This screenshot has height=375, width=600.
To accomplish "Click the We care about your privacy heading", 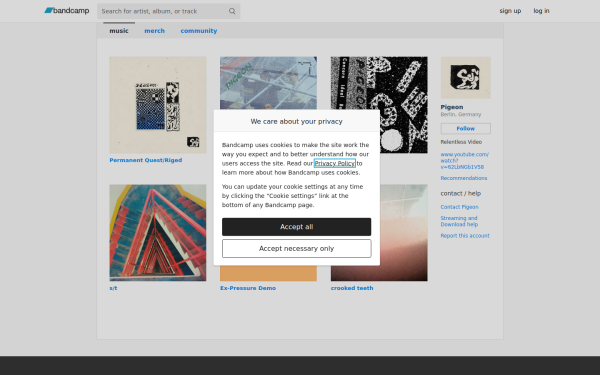I will 297,121.
